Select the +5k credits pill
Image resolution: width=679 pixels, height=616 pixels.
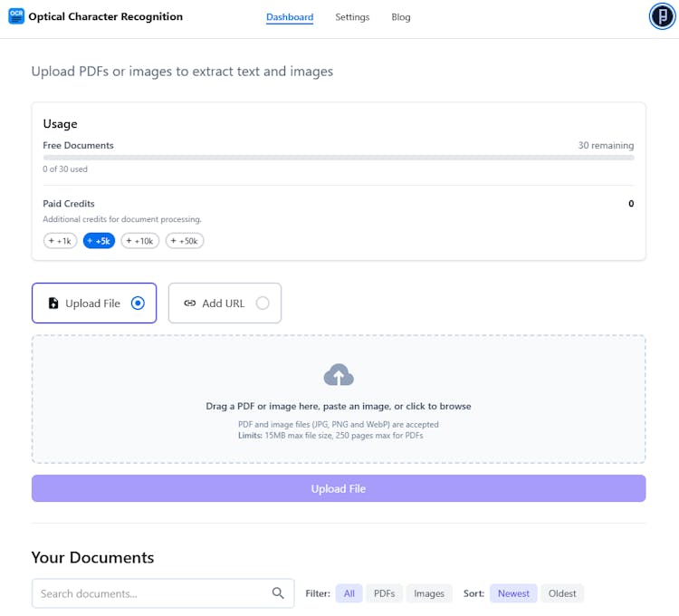pyautogui.click(x=99, y=241)
